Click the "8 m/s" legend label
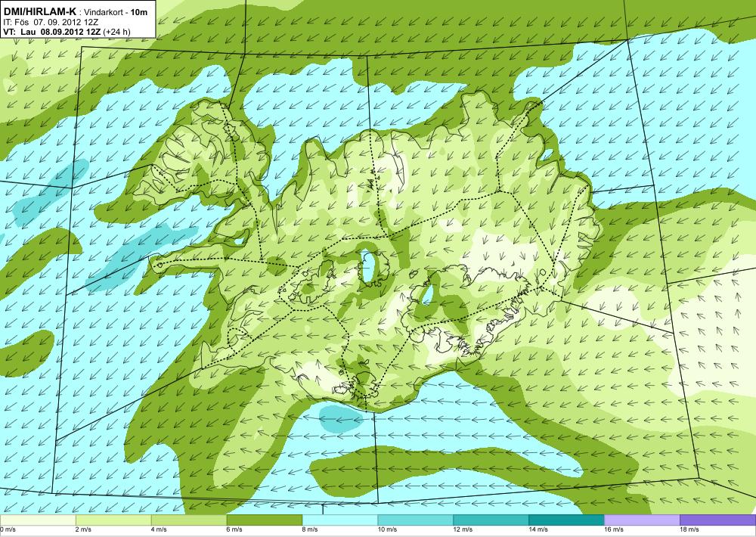The image size is (756, 537). coord(311,529)
